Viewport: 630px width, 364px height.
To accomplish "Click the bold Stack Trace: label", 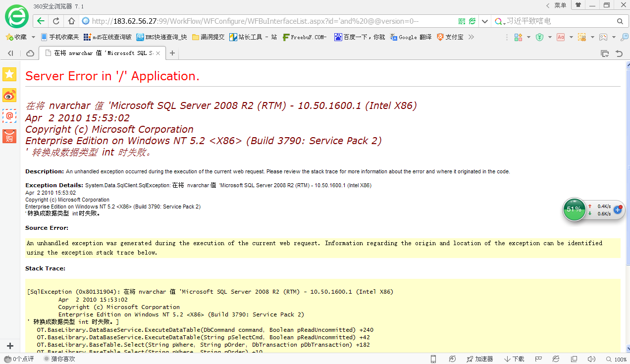I will click(46, 268).
